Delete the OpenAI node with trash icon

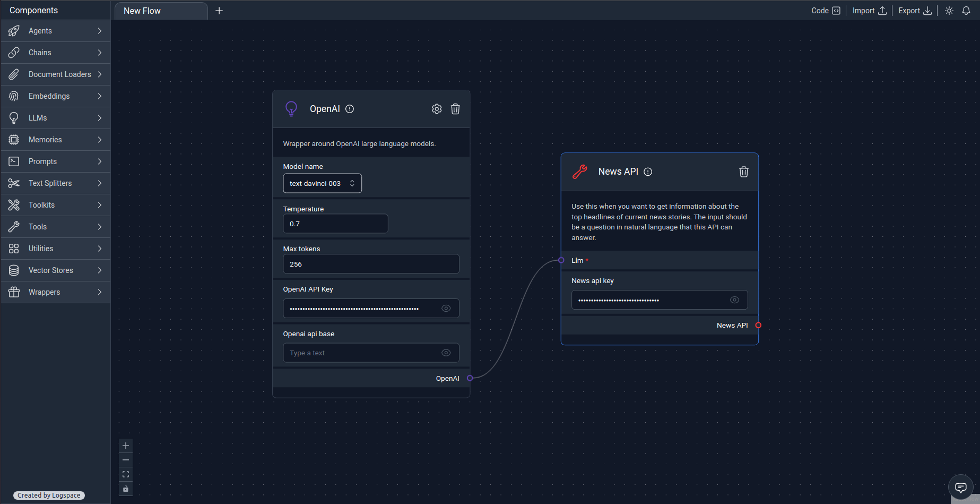coord(455,109)
